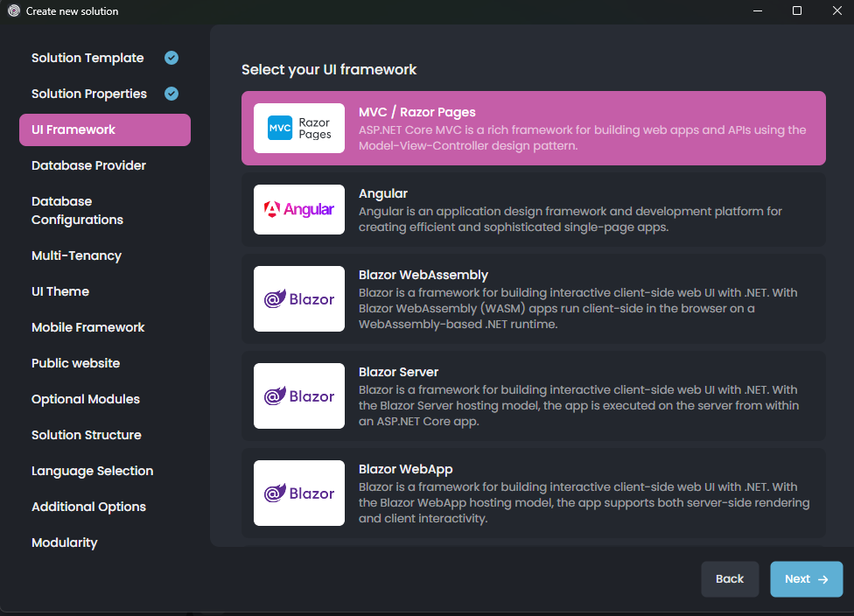Click the Angular logo icon
The image size is (854, 616).
(x=298, y=209)
